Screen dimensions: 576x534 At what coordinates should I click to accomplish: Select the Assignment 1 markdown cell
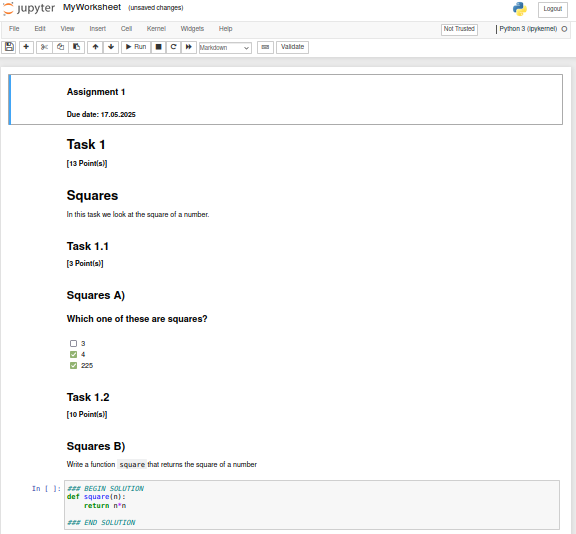285,100
